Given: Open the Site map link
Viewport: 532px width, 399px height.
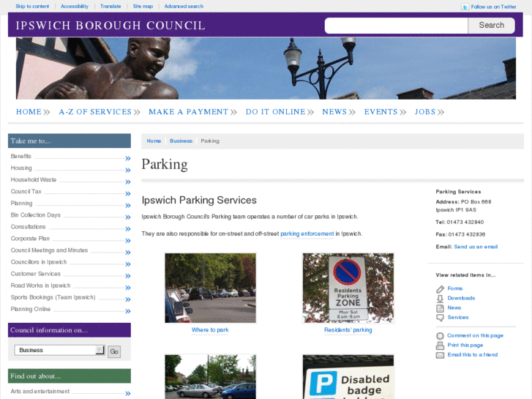Looking at the screenshot, I should coord(143,6).
